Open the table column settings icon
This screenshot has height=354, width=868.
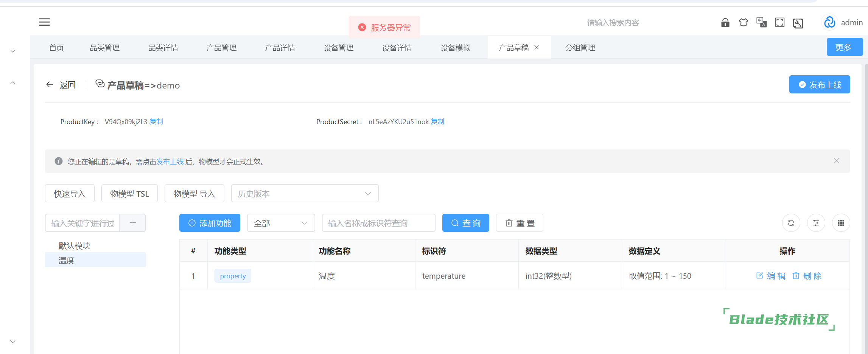[816, 223]
